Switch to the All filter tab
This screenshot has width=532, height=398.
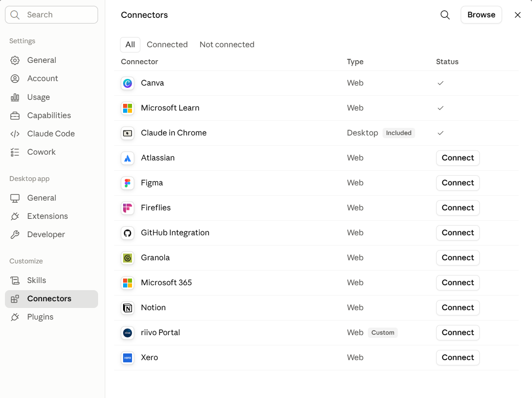(130, 45)
